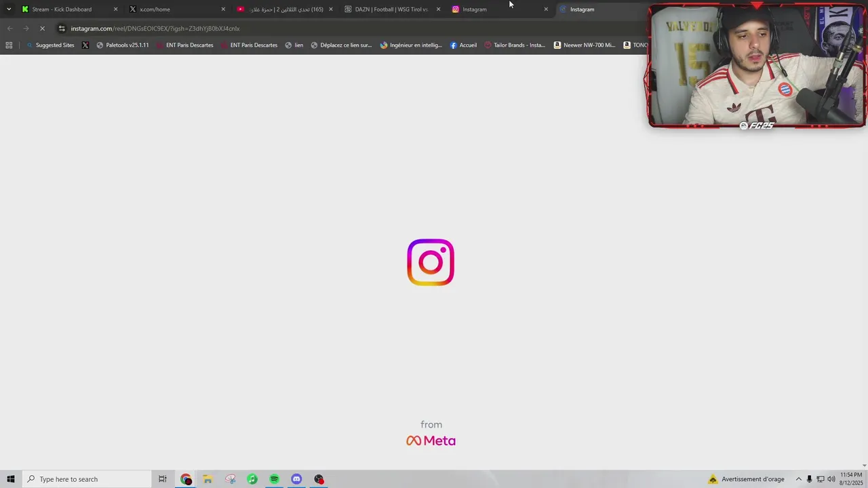Screen dimensions: 868x488
Task: Open the second ENT Paris Descartes bookmark
Action: coord(248,45)
